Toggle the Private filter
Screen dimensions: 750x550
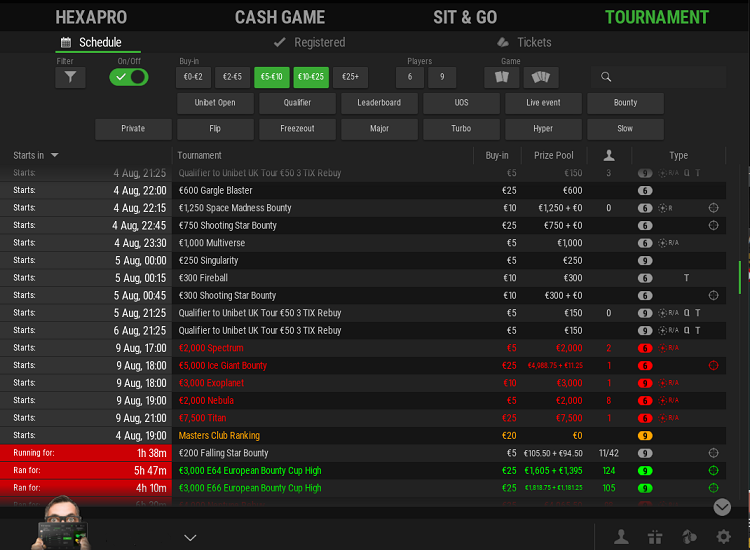(x=133, y=129)
